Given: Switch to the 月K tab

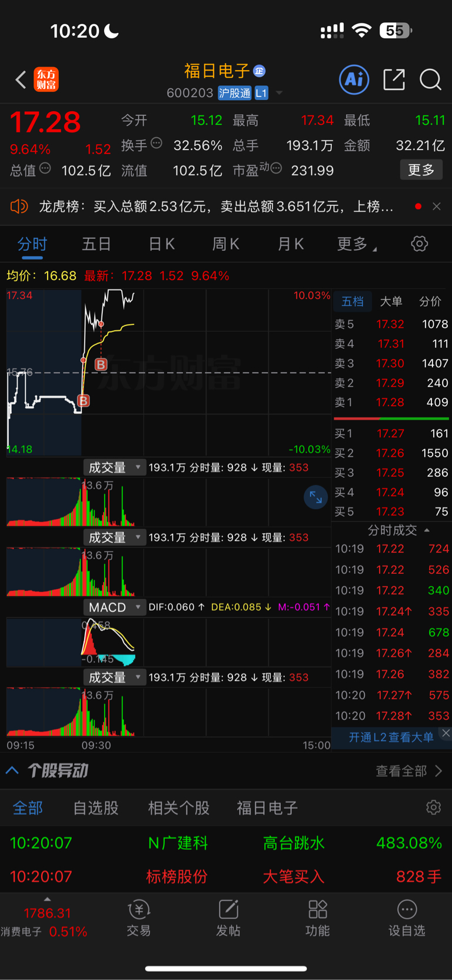Looking at the screenshot, I should pos(291,244).
